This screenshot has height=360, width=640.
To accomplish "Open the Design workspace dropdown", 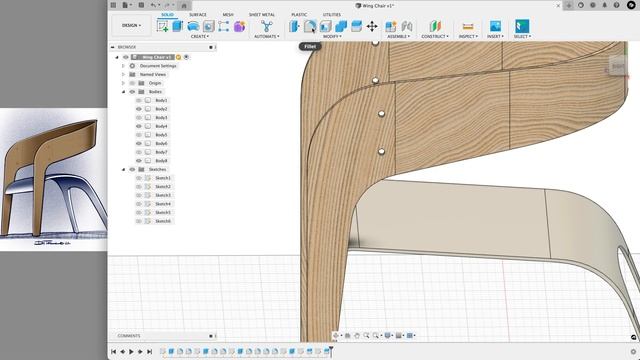I will [131, 25].
